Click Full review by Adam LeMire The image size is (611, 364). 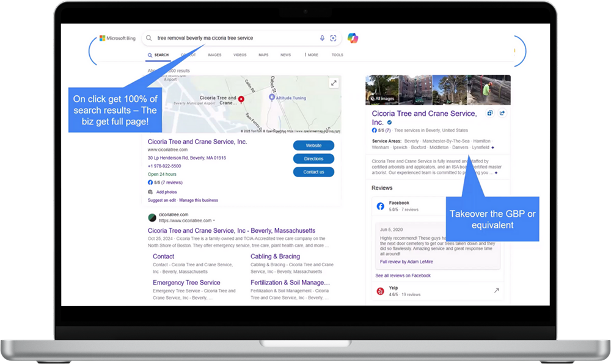click(x=406, y=261)
